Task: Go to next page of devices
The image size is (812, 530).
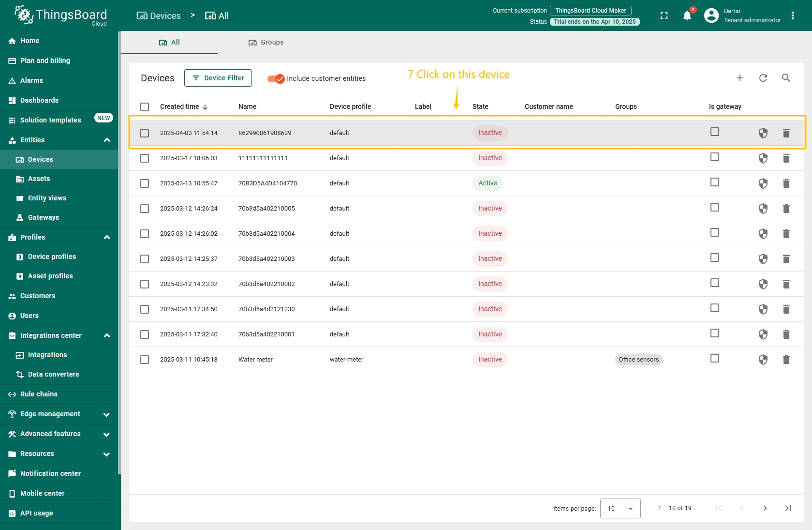Action: pyautogui.click(x=765, y=508)
